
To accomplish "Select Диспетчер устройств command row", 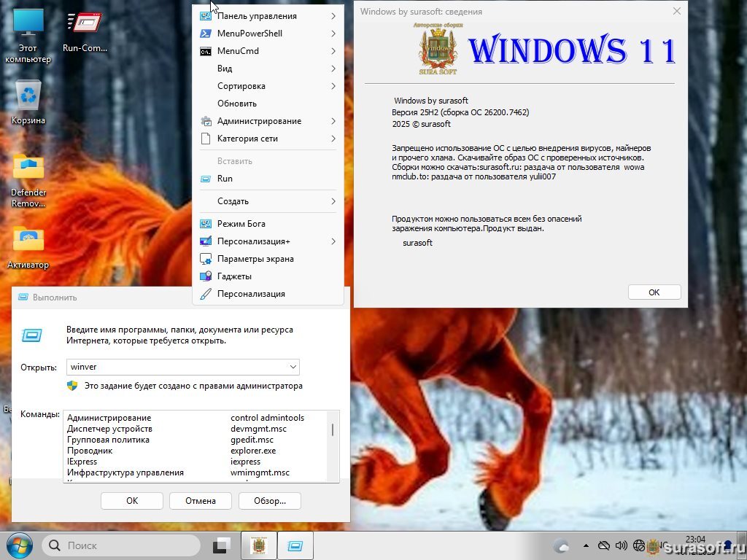I will pos(196,429).
